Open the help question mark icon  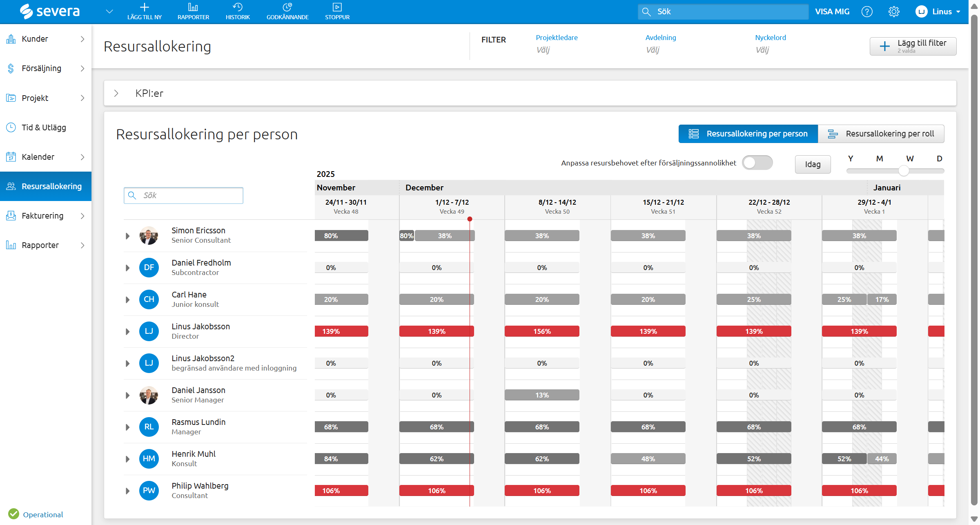[x=867, y=12]
